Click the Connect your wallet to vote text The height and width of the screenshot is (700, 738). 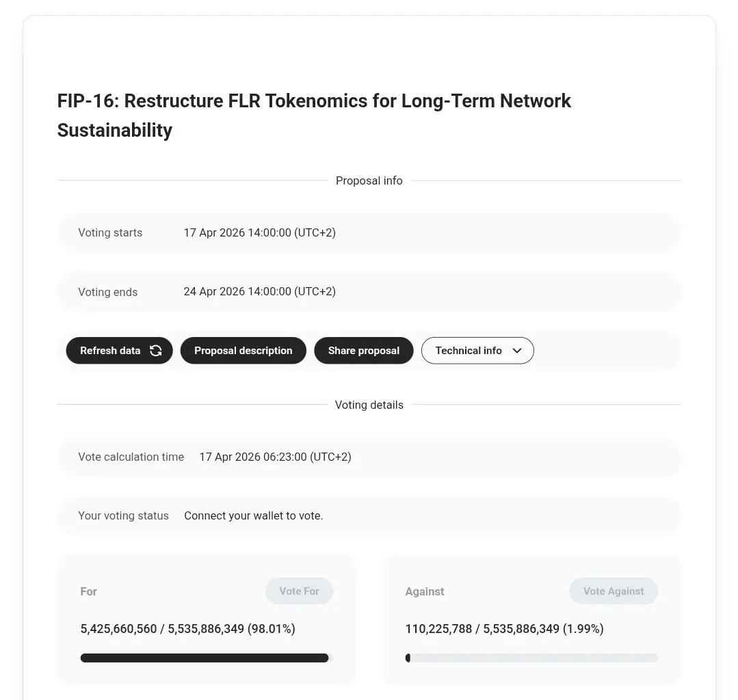(x=253, y=515)
